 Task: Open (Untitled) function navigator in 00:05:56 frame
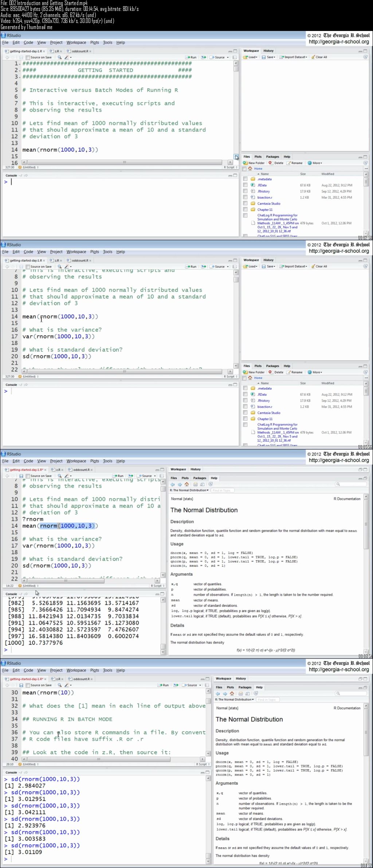(29, 377)
